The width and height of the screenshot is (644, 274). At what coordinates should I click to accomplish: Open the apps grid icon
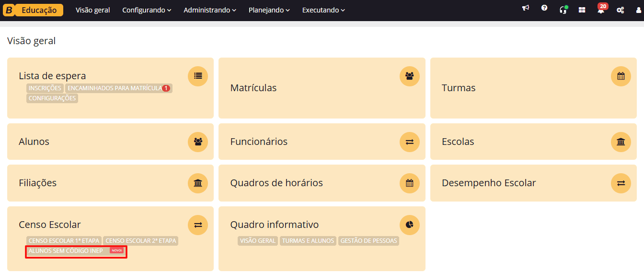(582, 10)
